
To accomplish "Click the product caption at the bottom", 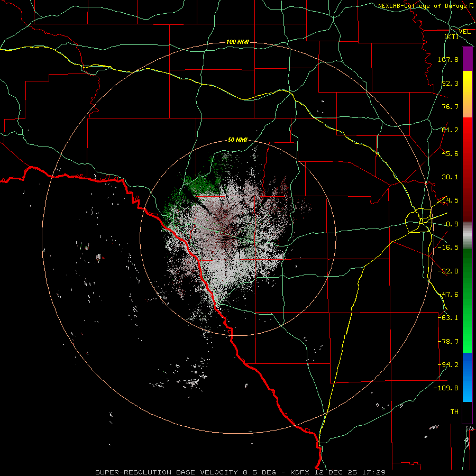I will click(240, 472).
